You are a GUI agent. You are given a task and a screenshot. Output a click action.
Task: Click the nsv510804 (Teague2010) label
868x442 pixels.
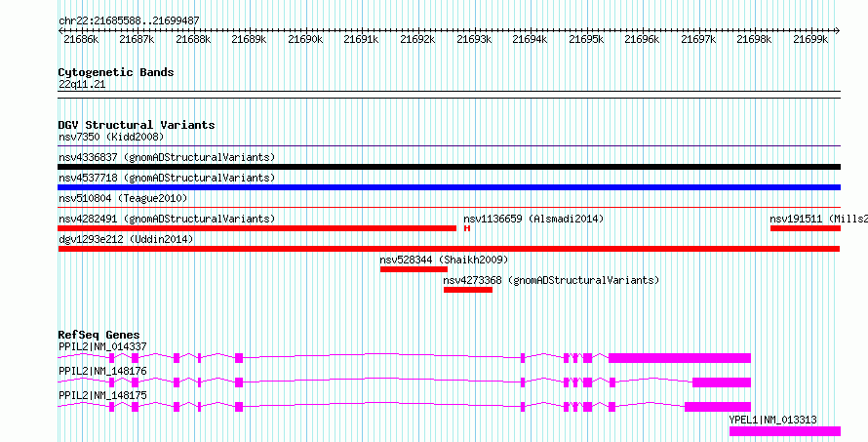click(x=123, y=198)
